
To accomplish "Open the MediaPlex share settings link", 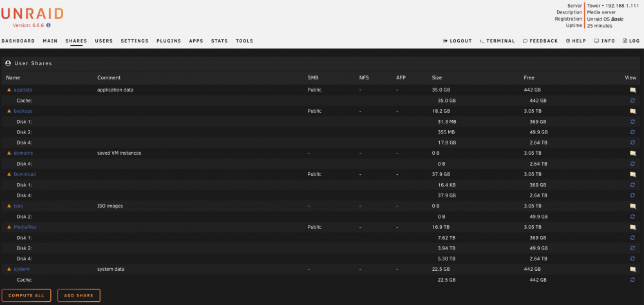I will (26, 227).
